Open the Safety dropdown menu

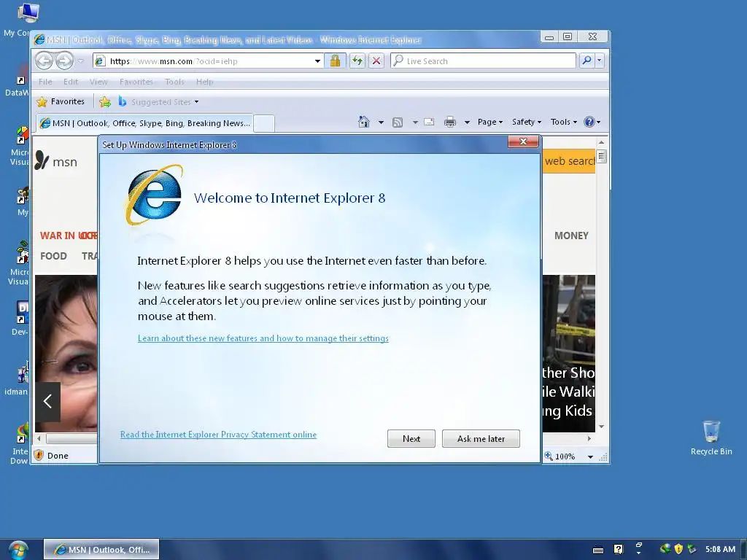527,122
